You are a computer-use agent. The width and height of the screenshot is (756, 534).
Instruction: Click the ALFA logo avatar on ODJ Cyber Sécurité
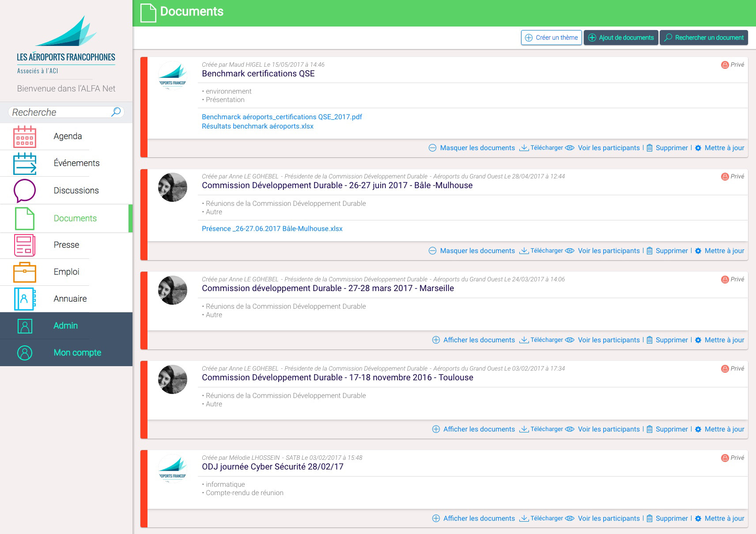coord(173,469)
